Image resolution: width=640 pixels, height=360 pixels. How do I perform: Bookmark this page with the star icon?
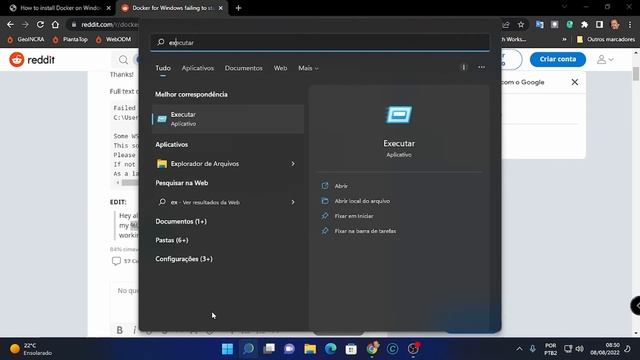click(x=521, y=24)
